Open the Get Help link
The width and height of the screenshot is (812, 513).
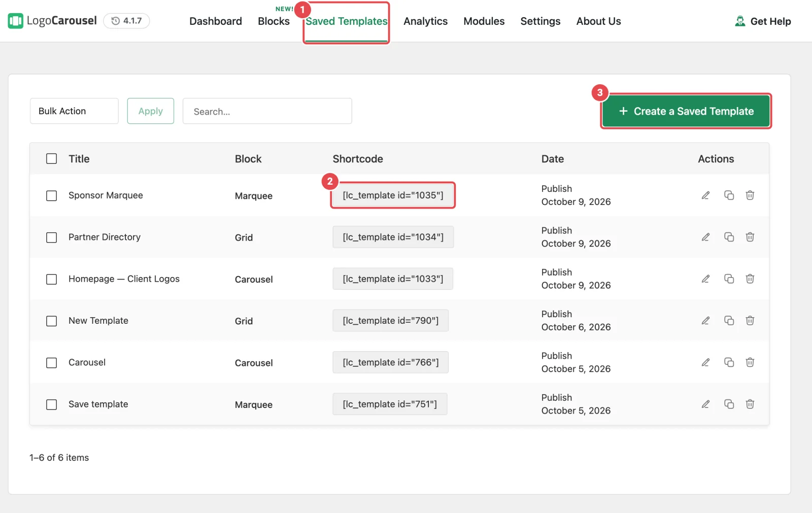[763, 21]
